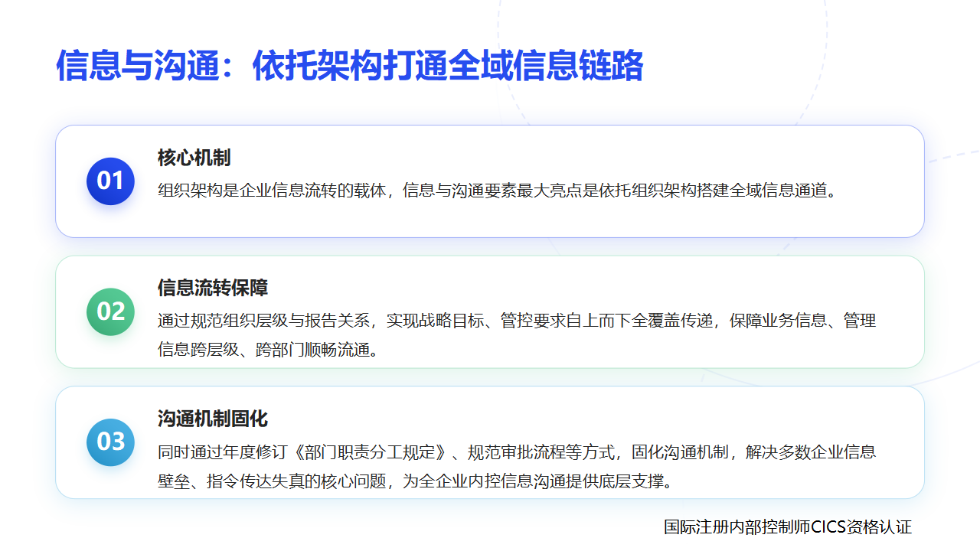Click the heading 信息流转保障
The image size is (980, 551).
[212, 288]
